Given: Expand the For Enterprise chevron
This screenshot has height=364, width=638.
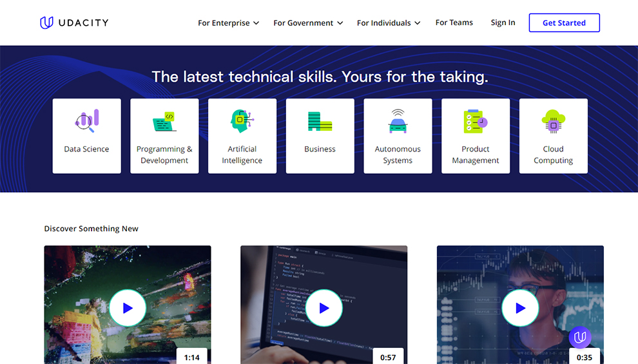Looking at the screenshot, I should tap(256, 23).
